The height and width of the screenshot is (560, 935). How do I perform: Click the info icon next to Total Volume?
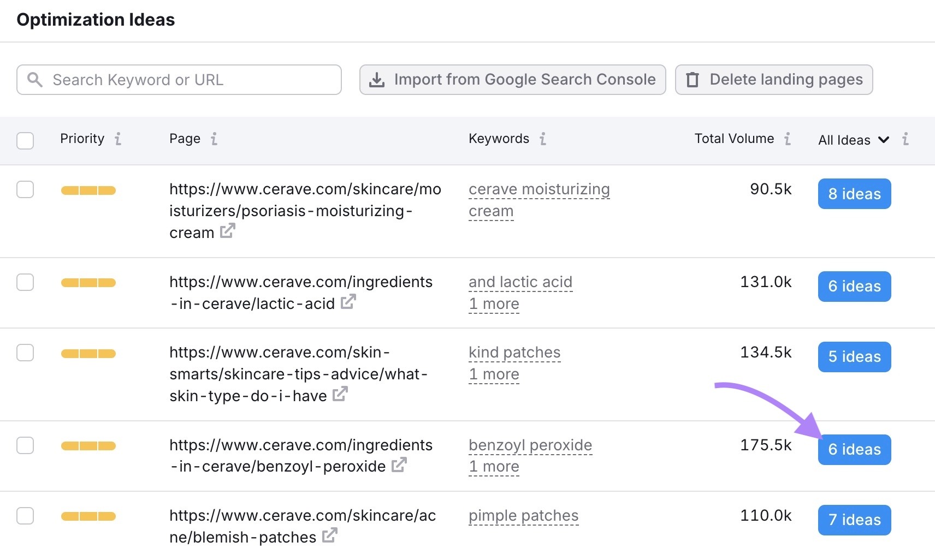(787, 139)
